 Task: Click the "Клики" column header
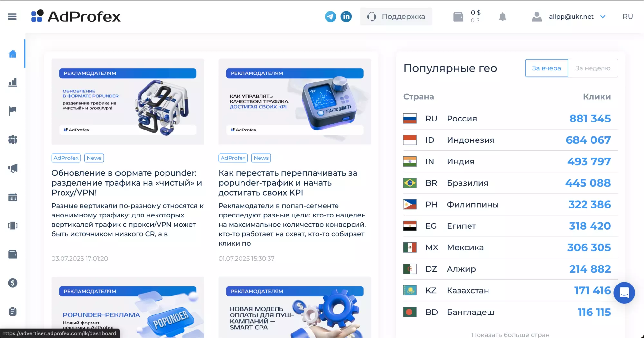click(x=597, y=97)
